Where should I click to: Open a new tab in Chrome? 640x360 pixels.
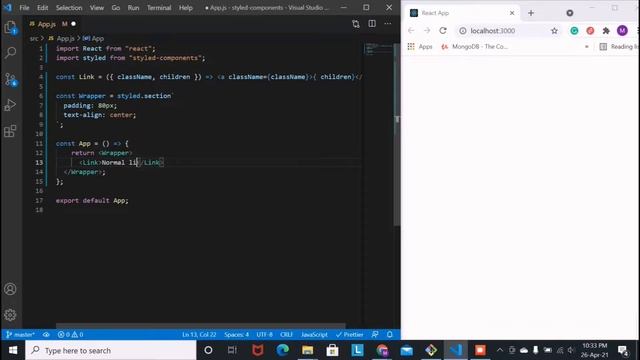coord(531,13)
